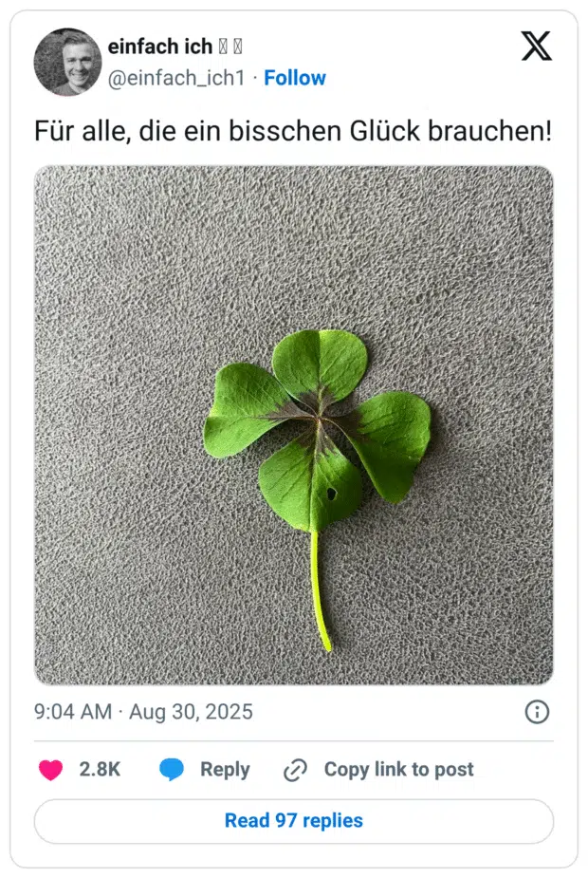Open the Aug 30, 2025 date link

pos(191,712)
